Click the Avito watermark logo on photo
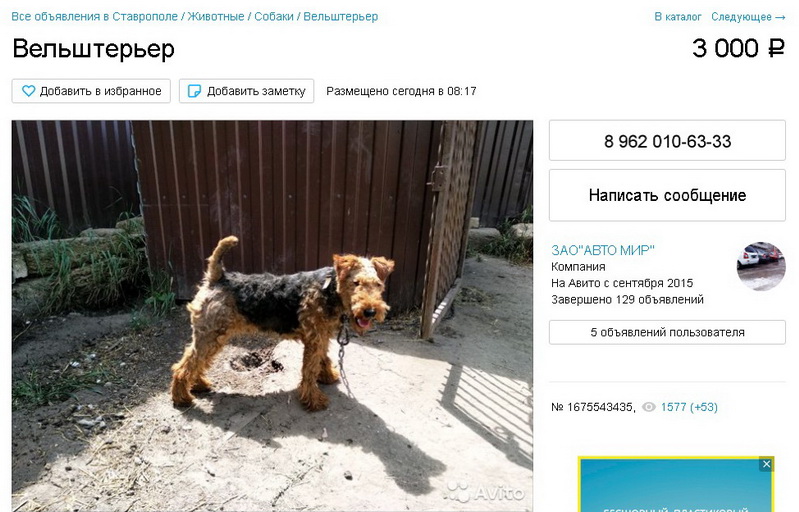This screenshot has width=799, height=512. (485, 492)
